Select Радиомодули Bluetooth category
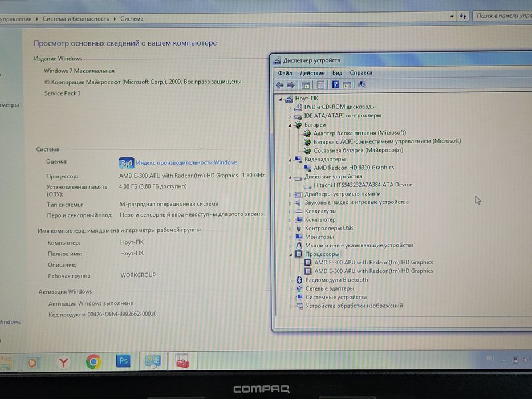Screen dimensions: 532x399 336,280
